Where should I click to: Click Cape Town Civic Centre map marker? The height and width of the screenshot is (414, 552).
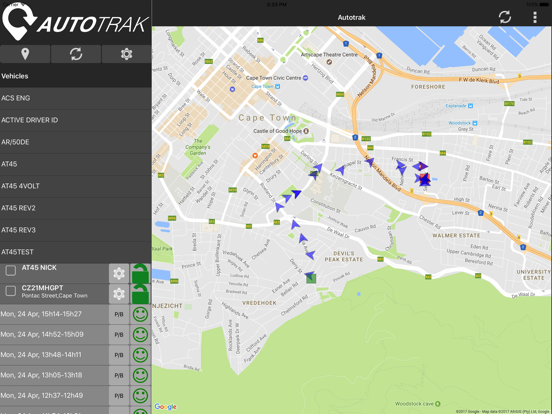pyautogui.click(x=306, y=78)
